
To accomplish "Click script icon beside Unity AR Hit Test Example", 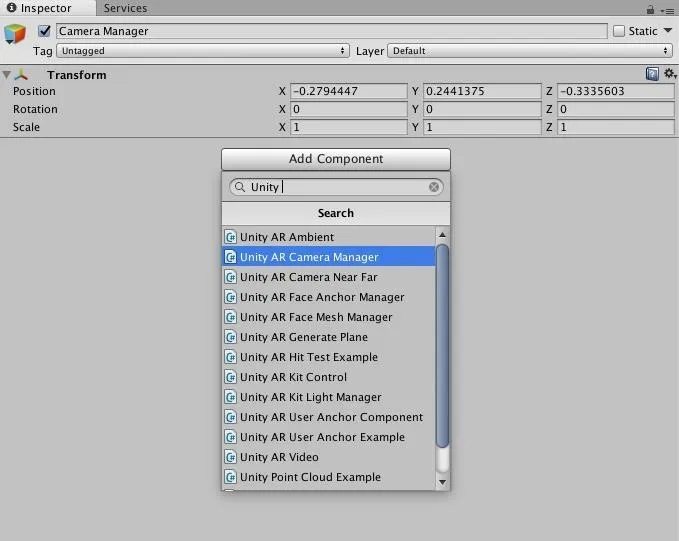I will 230,357.
